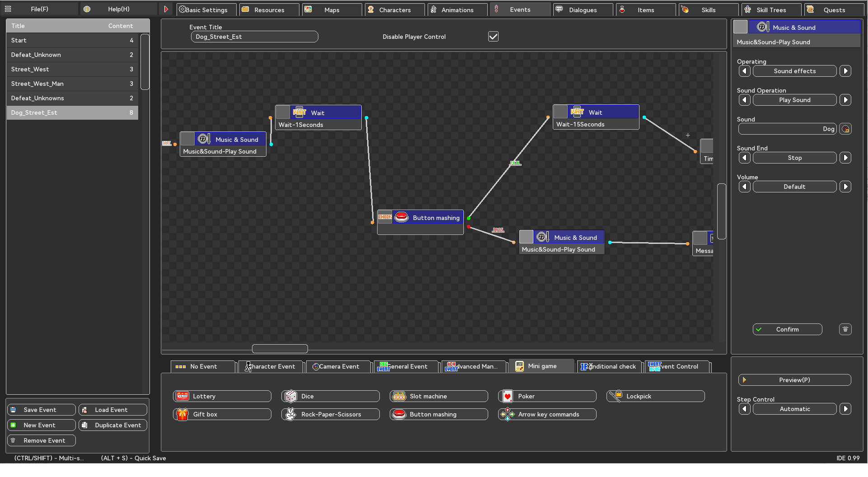Image resolution: width=868 pixels, height=477 pixels.
Task: Click the canvas horizontal scrollbar handle
Action: pyautogui.click(x=280, y=349)
